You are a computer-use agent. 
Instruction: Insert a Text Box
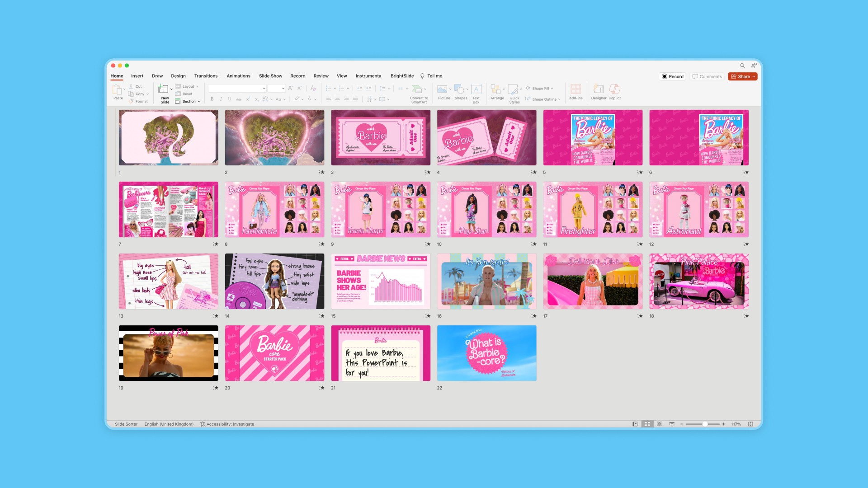click(x=476, y=89)
